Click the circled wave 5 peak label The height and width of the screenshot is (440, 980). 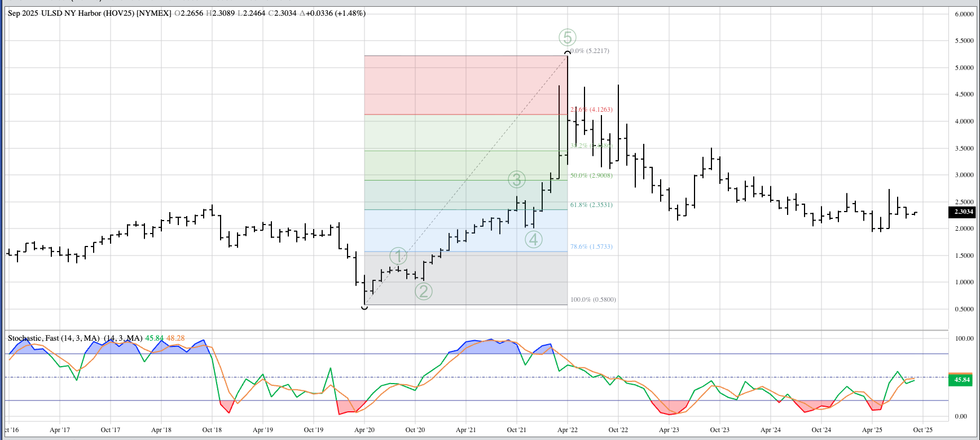click(x=568, y=37)
